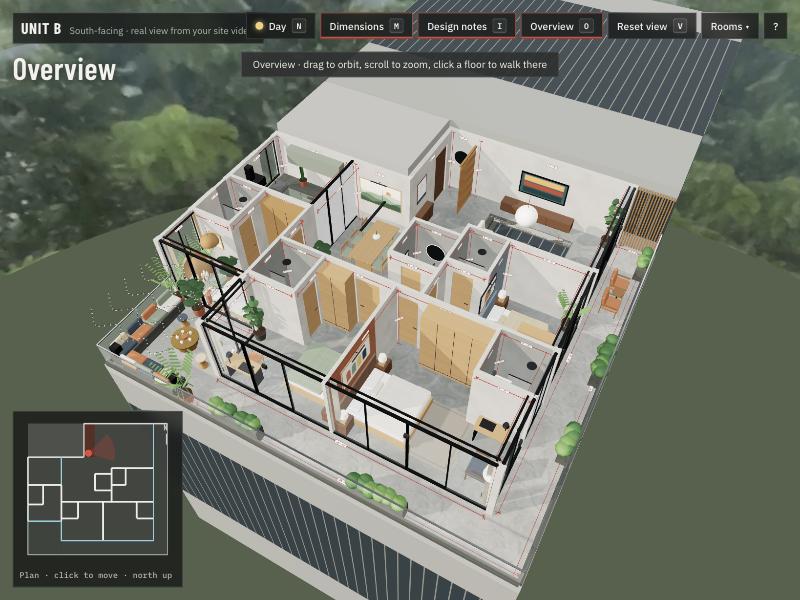Click the UNIT B title label

coord(41,29)
